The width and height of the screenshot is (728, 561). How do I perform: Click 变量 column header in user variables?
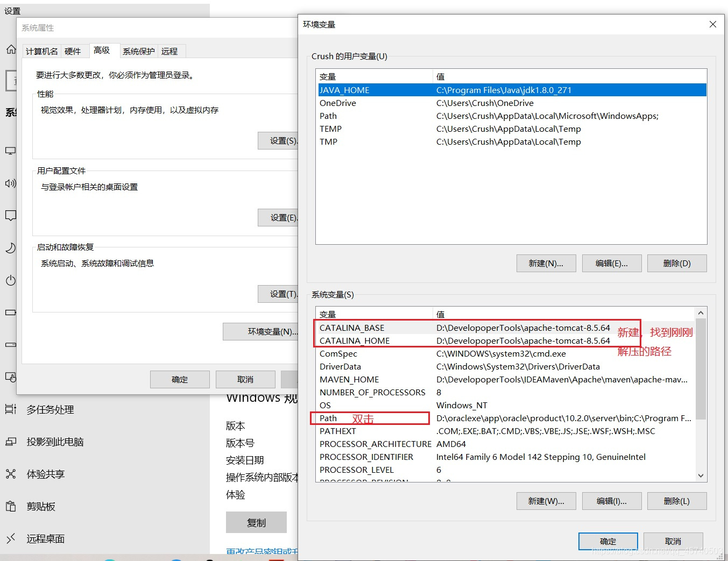(374, 76)
